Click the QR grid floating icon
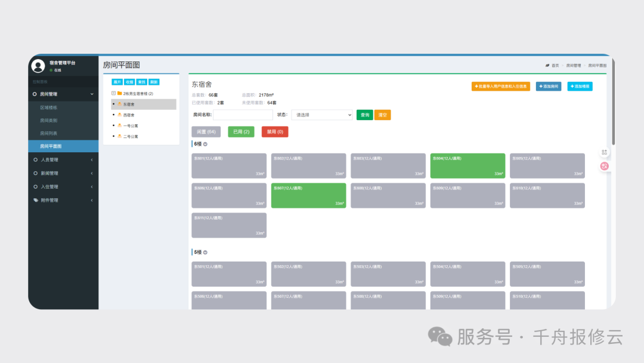Screen dimensions: 644x363 [x=604, y=152]
